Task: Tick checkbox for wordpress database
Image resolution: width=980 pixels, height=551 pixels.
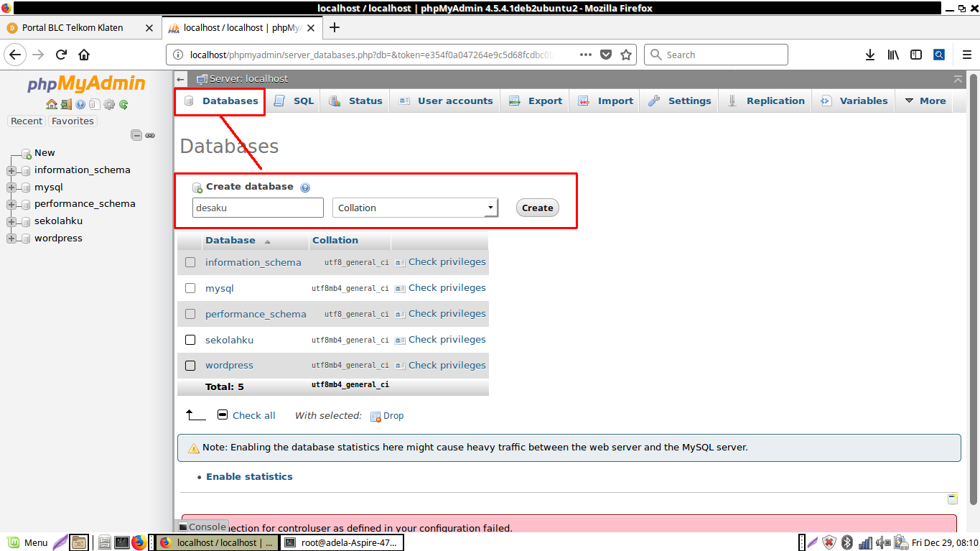Action: pyautogui.click(x=190, y=366)
